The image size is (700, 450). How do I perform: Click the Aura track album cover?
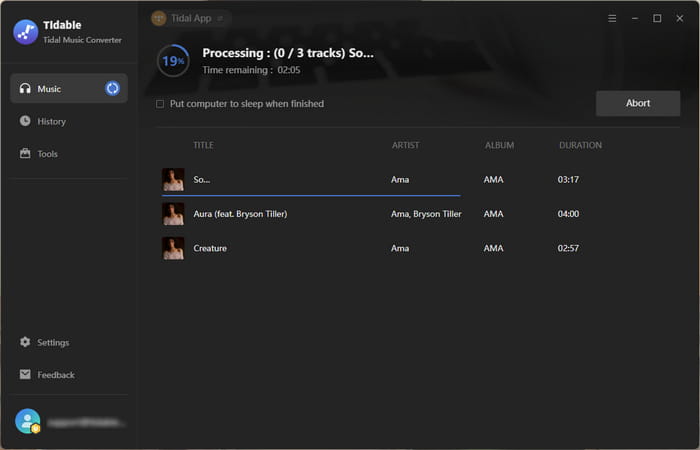pyautogui.click(x=173, y=214)
